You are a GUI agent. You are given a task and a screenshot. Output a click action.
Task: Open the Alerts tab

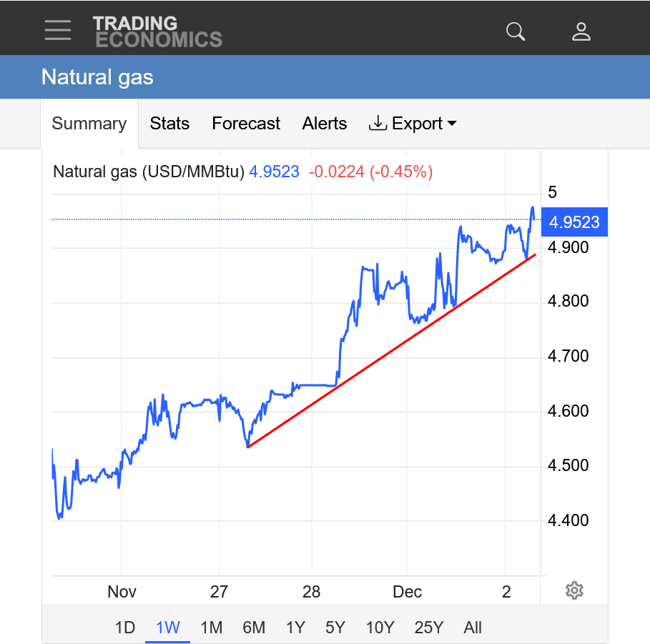point(324,124)
